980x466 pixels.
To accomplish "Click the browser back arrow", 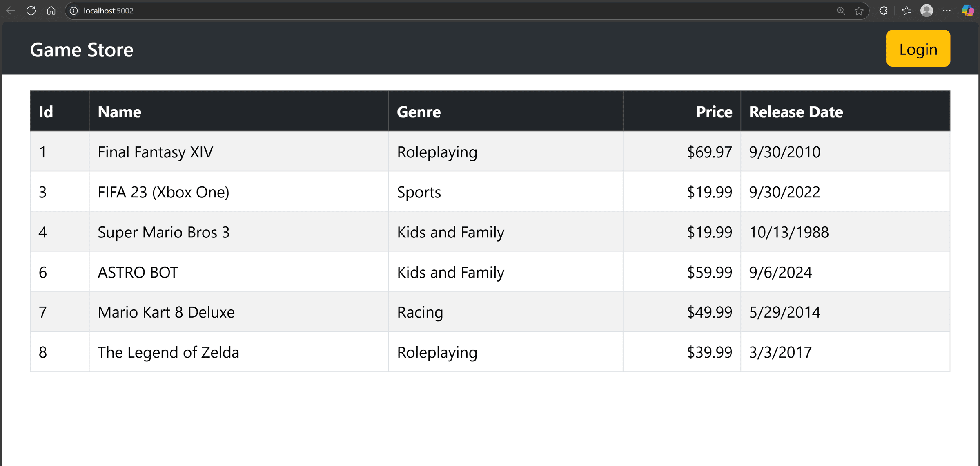I will pyautogui.click(x=11, y=11).
